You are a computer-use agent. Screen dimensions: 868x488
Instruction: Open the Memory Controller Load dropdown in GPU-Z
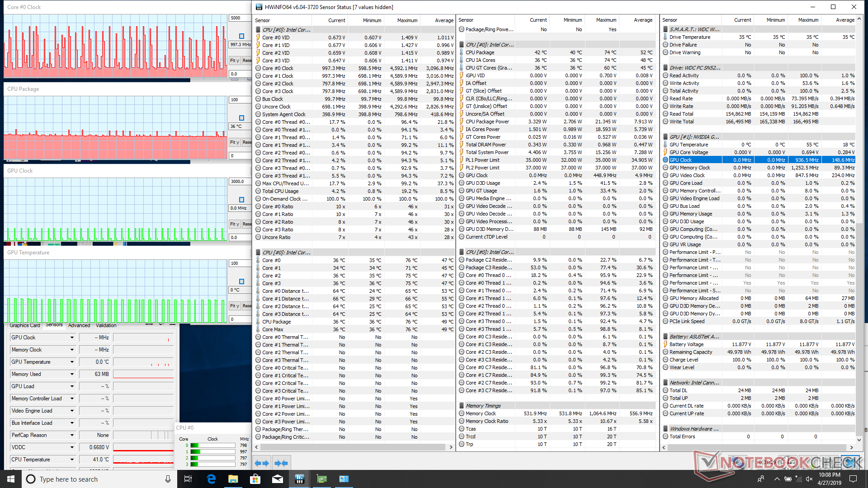click(x=72, y=399)
